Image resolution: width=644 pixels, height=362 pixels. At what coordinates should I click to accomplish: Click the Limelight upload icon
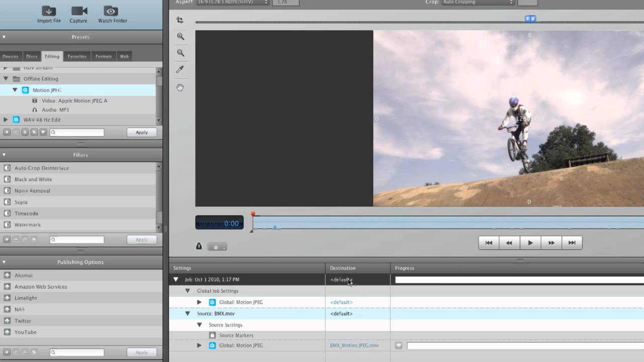pos(7,298)
